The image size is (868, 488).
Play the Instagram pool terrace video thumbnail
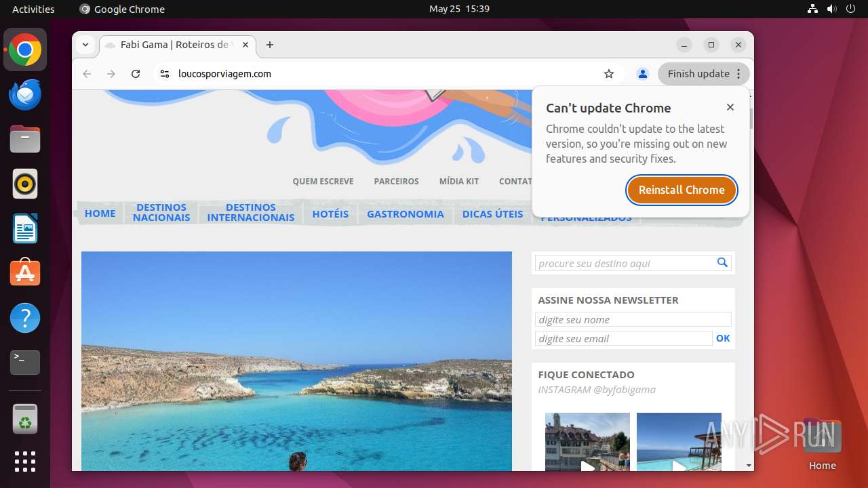point(679,442)
